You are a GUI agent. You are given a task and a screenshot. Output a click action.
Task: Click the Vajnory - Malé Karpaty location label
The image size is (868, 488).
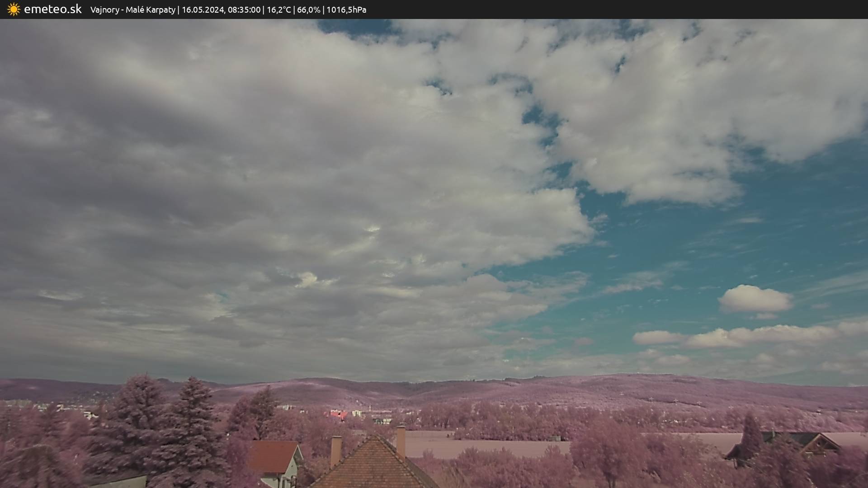tap(132, 10)
